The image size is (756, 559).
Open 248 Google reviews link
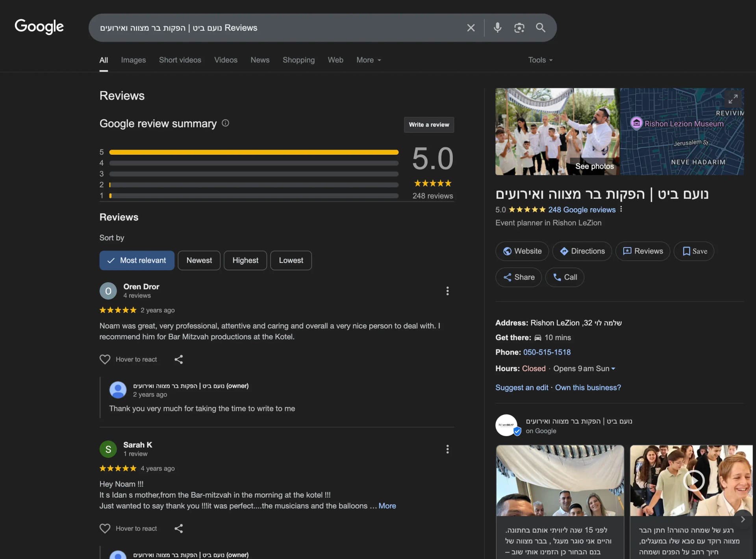point(582,210)
